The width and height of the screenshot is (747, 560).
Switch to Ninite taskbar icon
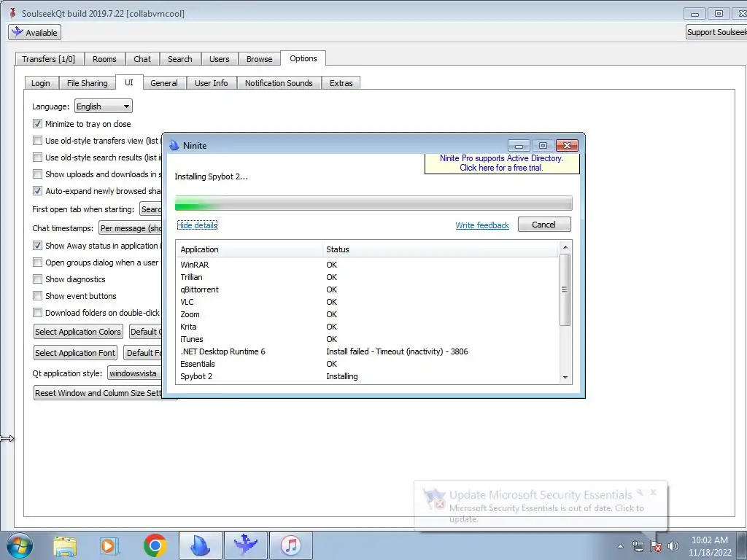click(x=201, y=545)
